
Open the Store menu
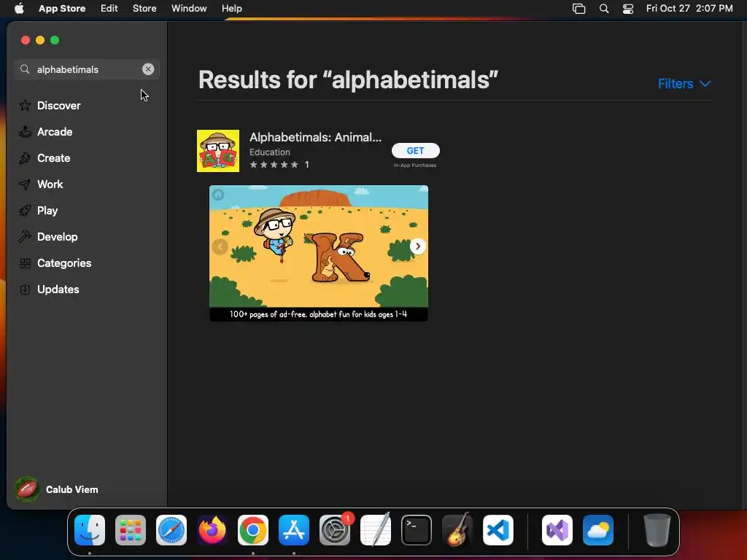click(x=144, y=8)
